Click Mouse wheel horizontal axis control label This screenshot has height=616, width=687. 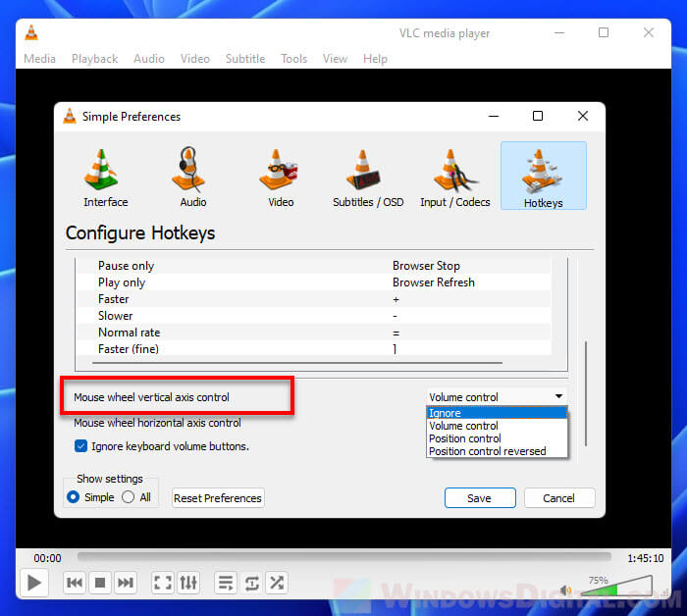(157, 423)
